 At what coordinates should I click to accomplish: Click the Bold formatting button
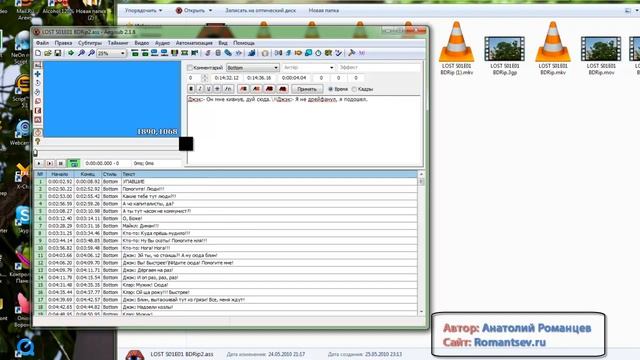(x=191, y=89)
